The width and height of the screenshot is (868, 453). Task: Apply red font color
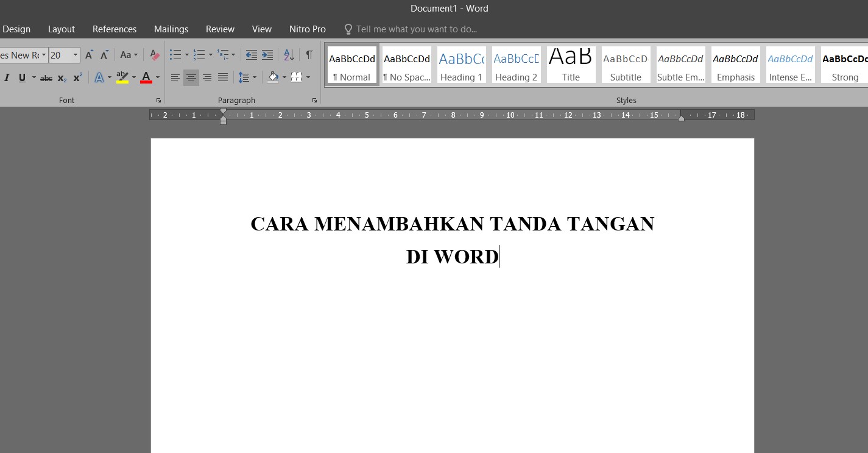(x=146, y=77)
